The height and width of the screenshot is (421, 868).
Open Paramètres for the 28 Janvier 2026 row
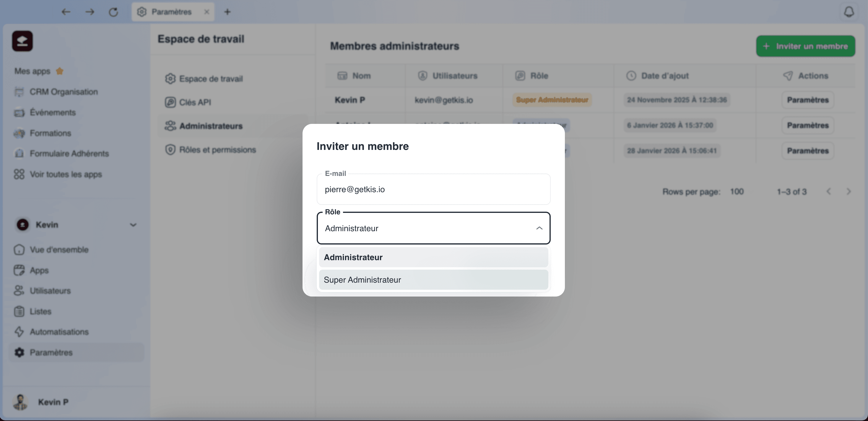coord(808,151)
